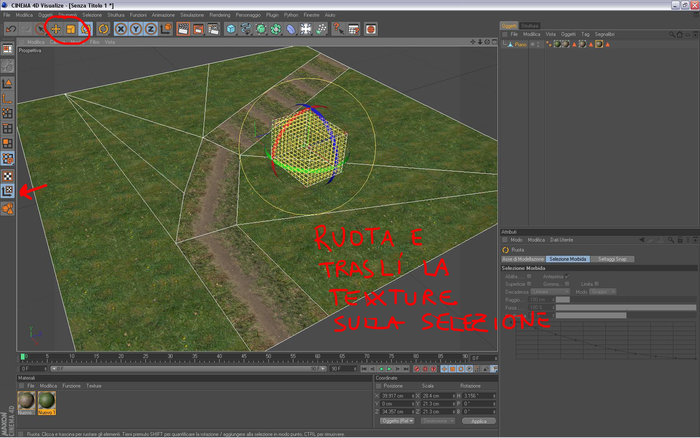Open the deformer objects icon
700x438 pixels.
coord(291,29)
